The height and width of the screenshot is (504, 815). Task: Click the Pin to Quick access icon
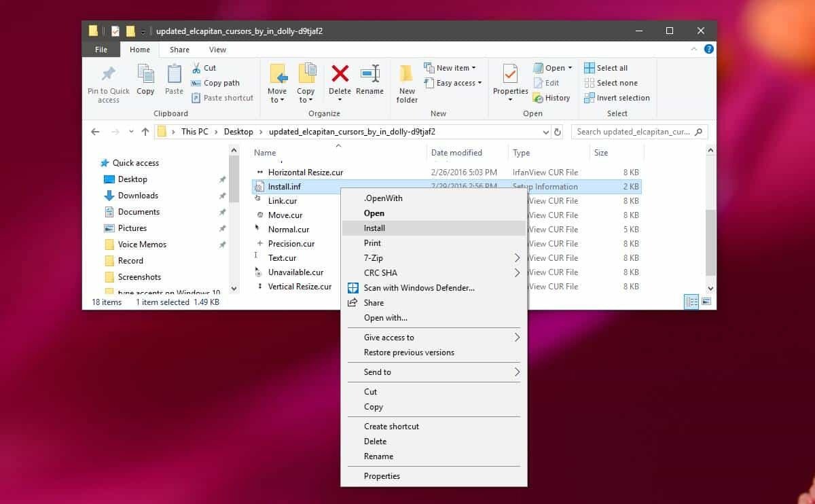108,74
